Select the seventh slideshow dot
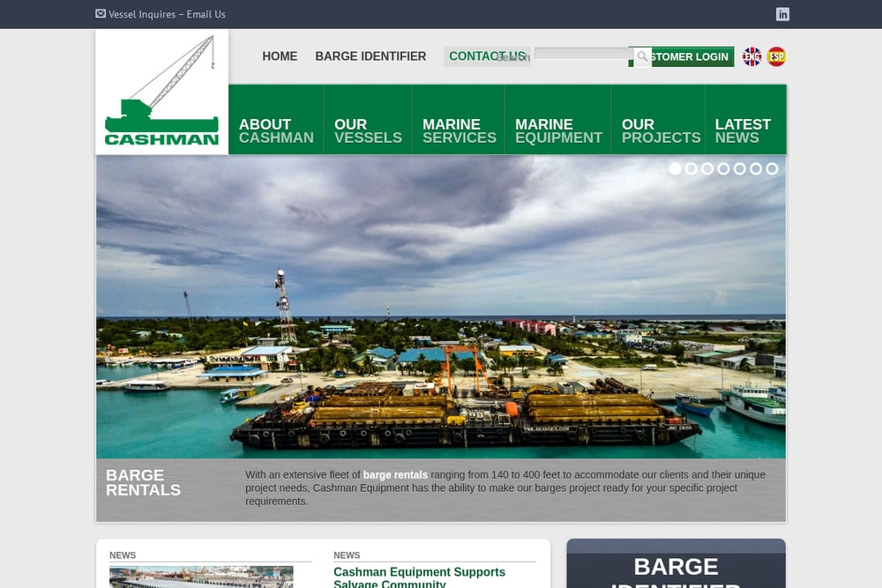The height and width of the screenshot is (588, 882). coord(773,168)
